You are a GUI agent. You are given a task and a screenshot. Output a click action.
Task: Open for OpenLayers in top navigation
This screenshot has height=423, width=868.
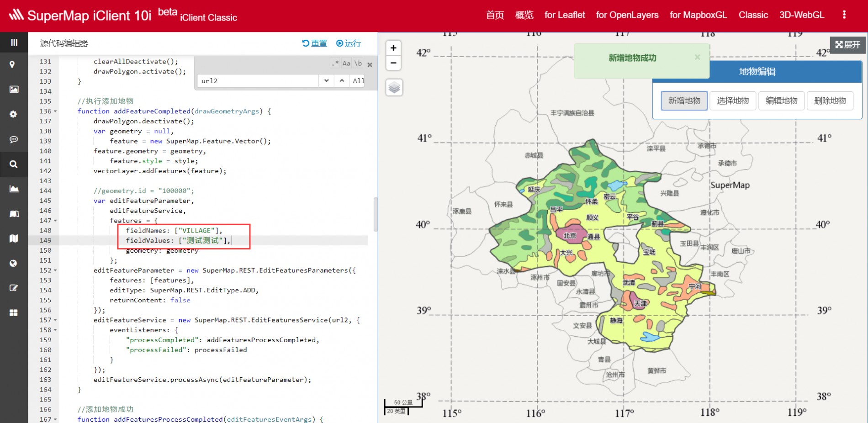(627, 15)
